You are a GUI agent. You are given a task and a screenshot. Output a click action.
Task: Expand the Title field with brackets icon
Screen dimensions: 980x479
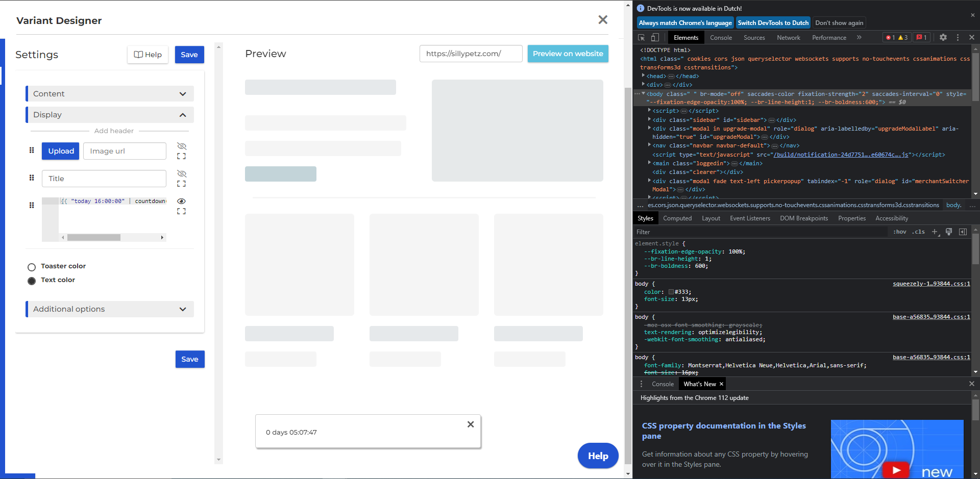pyautogui.click(x=181, y=184)
